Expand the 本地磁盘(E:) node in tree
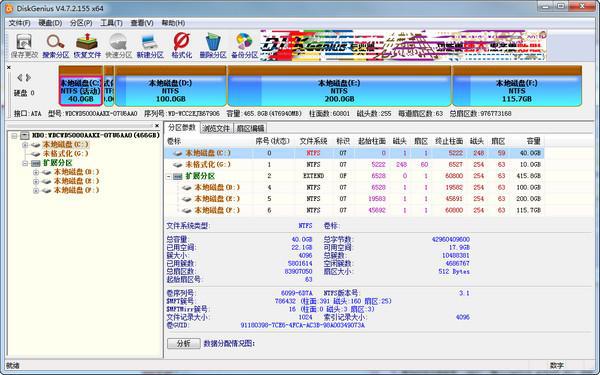600x375 pixels. 36,181
